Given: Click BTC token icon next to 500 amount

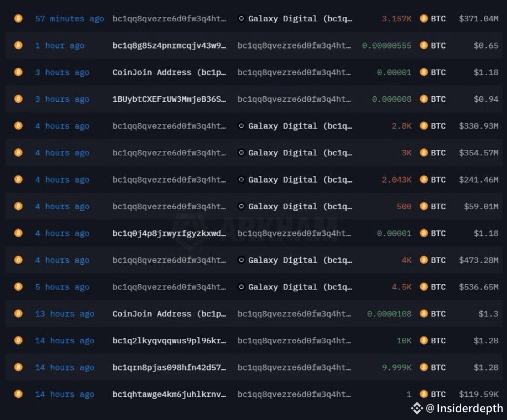Looking at the screenshot, I should point(423,206).
